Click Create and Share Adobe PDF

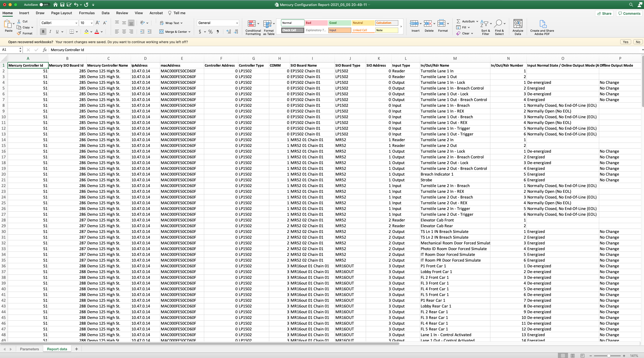(x=542, y=26)
